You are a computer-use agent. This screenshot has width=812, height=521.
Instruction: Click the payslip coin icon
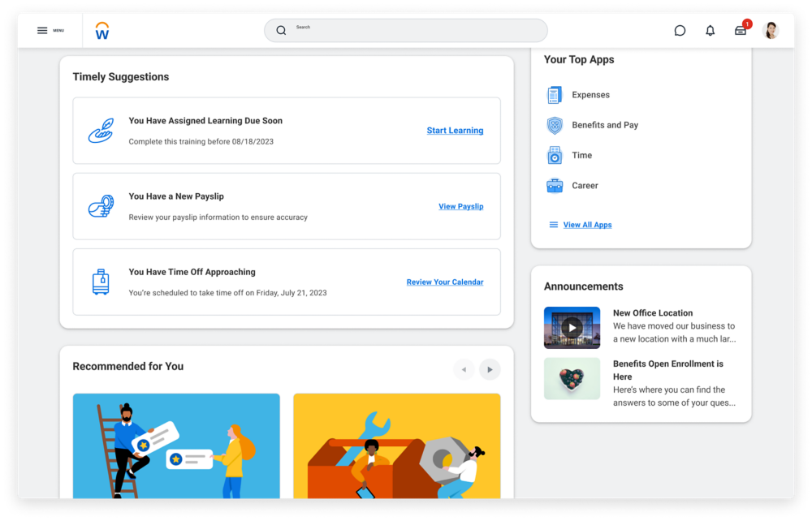pos(101,205)
